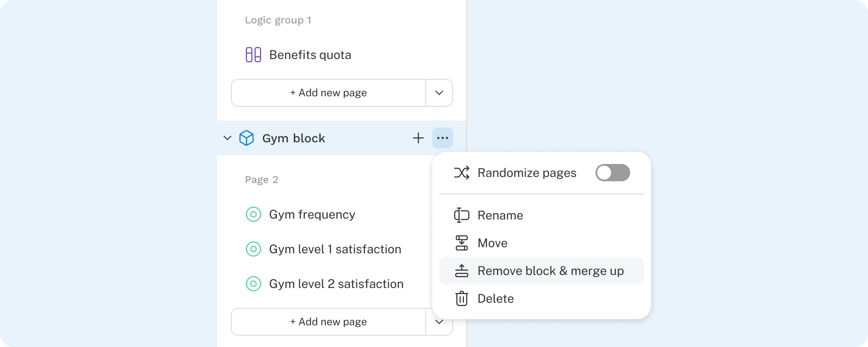Click the Gym block cube icon

point(247,138)
